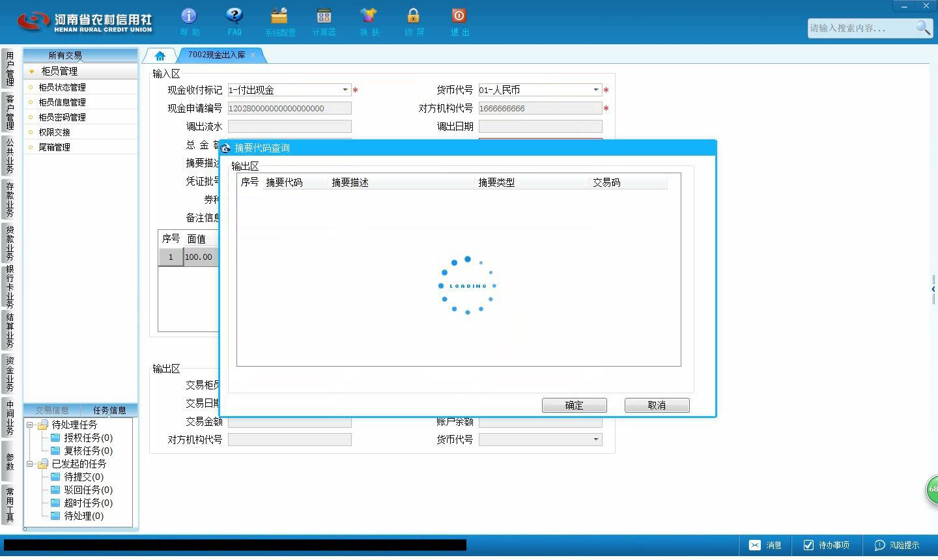
Task: Click the input-area 对方机构代号 field
Action: pyautogui.click(x=540, y=108)
